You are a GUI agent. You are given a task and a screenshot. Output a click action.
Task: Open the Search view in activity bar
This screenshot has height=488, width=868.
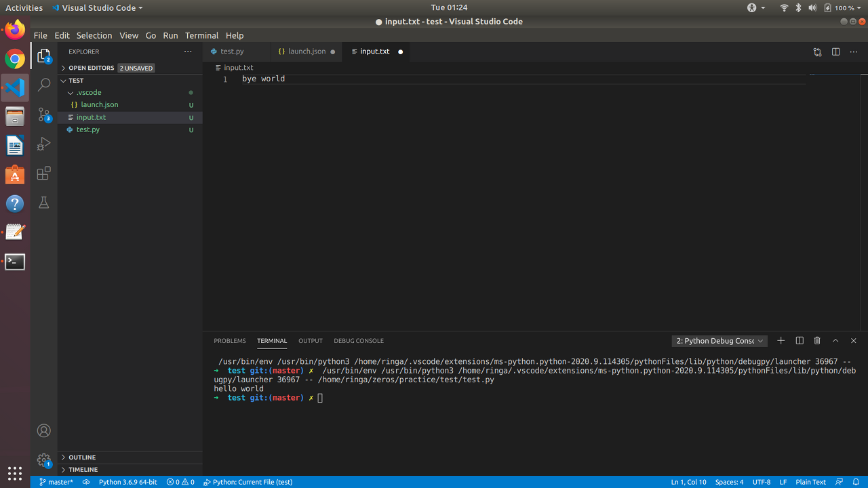pos(44,85)
